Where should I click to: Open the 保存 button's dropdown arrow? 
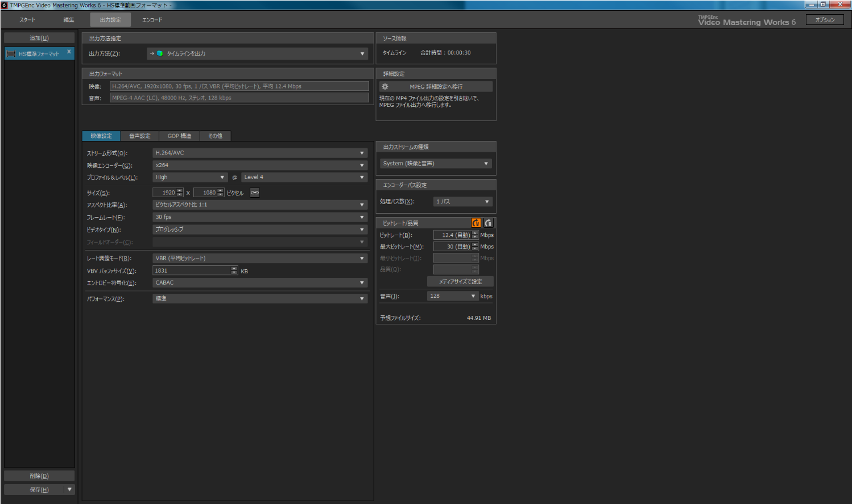[x=70, y=489]
